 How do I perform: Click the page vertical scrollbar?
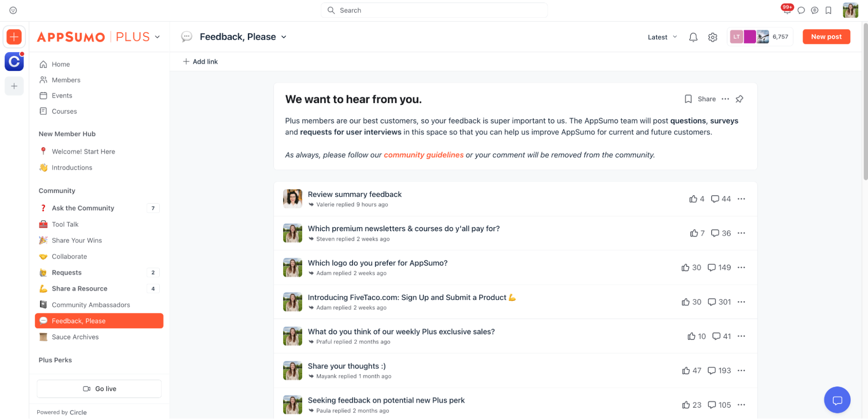865,104
